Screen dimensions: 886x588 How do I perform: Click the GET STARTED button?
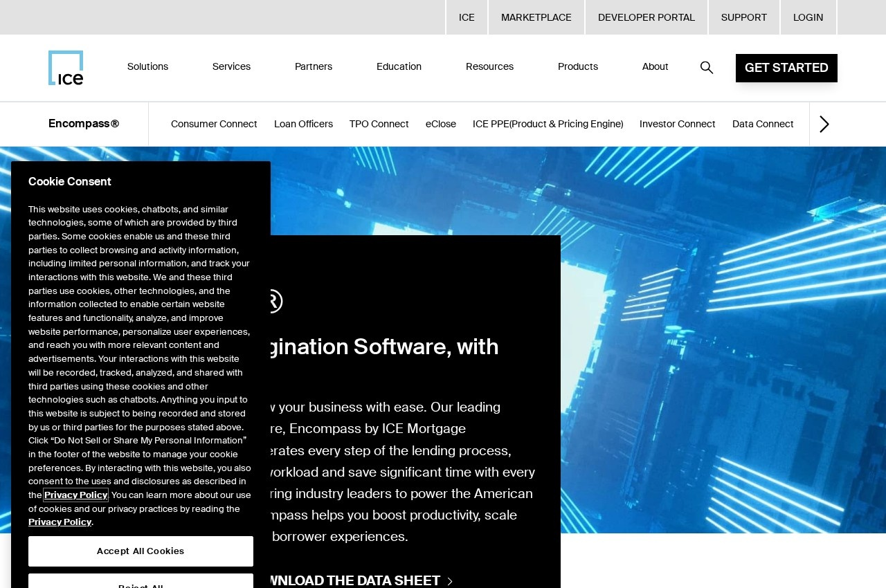(x=786, y=68)
